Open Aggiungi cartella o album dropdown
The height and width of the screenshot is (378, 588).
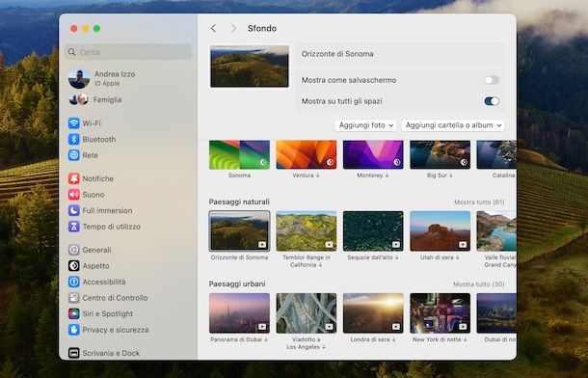pos(453,125)
